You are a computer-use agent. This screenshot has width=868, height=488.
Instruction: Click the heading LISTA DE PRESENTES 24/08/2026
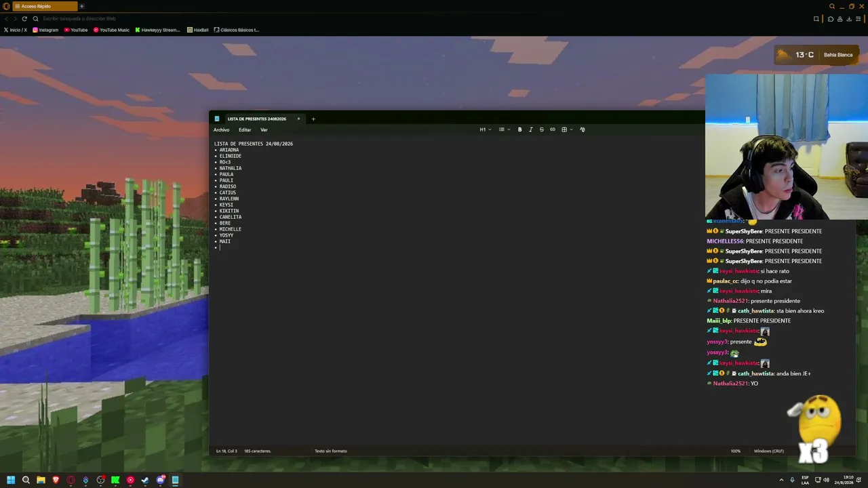click(x=254, y=144)
